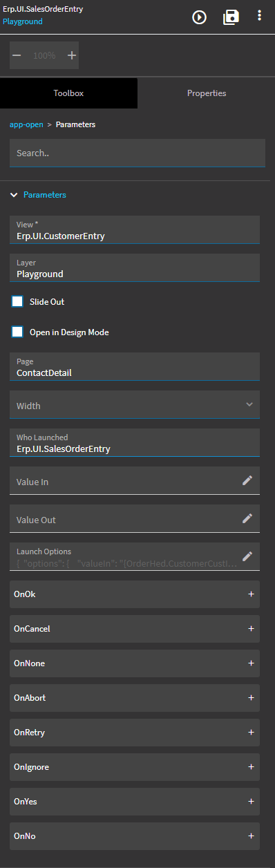Open the three-dot overflow menu
Screen dimensions: 275x868
pos(259,16)
